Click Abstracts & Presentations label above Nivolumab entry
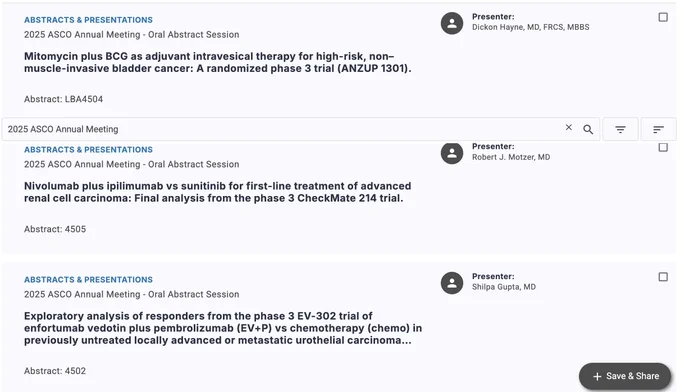This screenshot has width=680, height=392. (88, 150)
